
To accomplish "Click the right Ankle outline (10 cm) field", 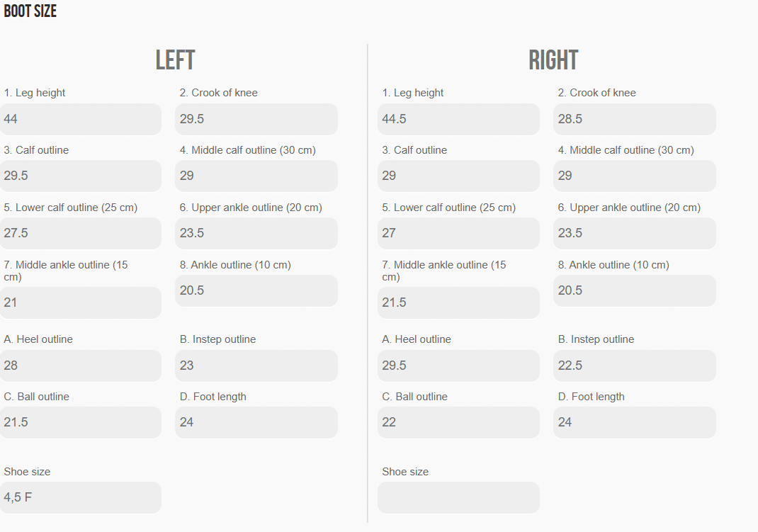I will (x=635, y=290).
